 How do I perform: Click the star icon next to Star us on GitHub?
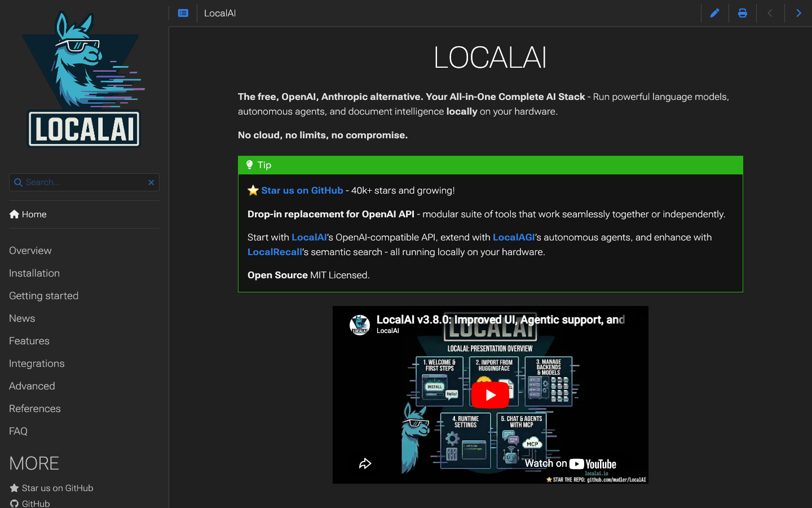coord(13,488)
